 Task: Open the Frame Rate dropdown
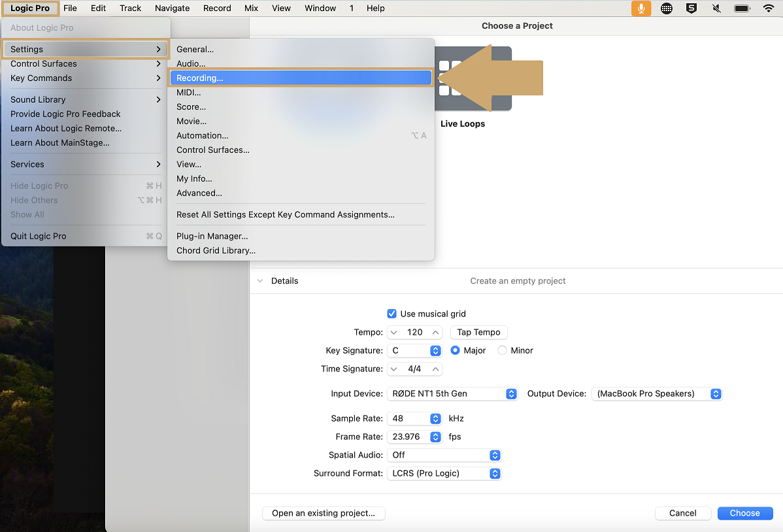click(x=414, y=437)
